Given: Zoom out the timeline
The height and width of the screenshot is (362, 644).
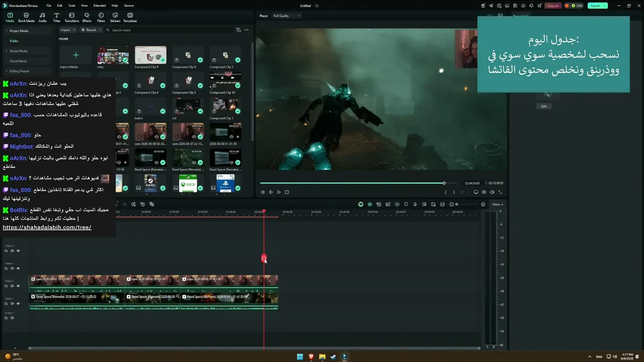Looking at the screenshot, I should pos(451,204).
